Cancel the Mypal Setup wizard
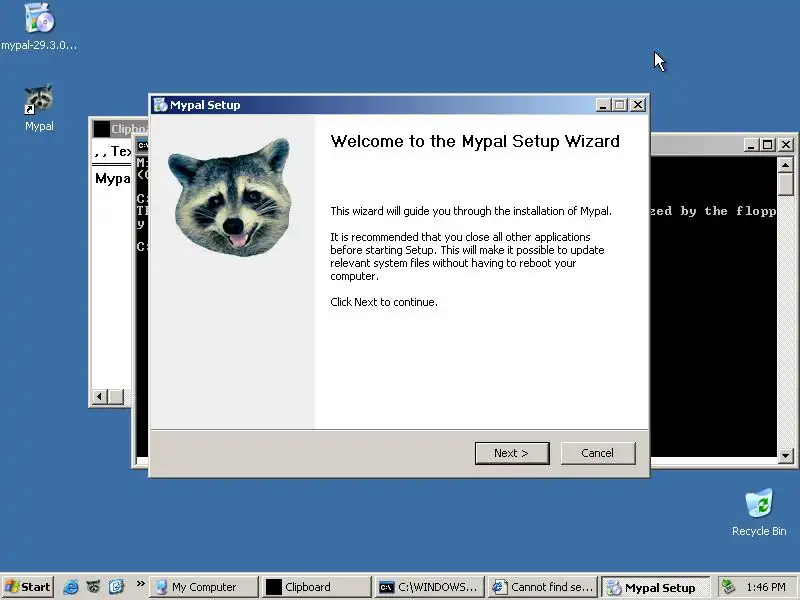Screen dimensions: 800x600 pos(598,453)
